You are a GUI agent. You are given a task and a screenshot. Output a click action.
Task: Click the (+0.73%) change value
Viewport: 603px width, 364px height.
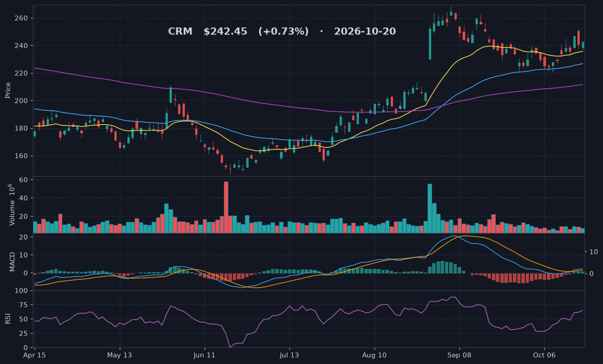click(284, 31)
